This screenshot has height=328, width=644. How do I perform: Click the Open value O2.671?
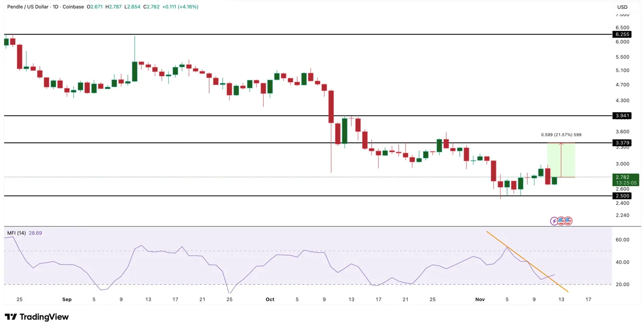tap(95, 7)
